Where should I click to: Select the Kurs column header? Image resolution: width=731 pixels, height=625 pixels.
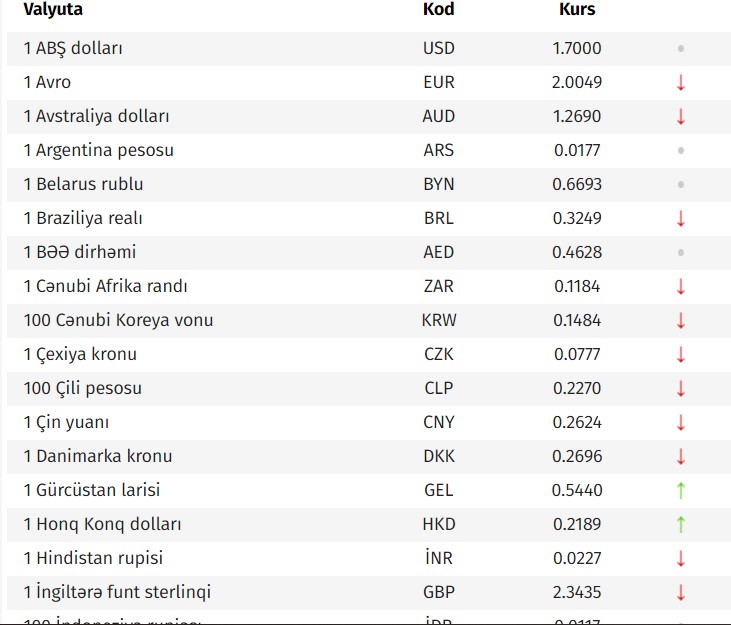click(x=577, y=9)
